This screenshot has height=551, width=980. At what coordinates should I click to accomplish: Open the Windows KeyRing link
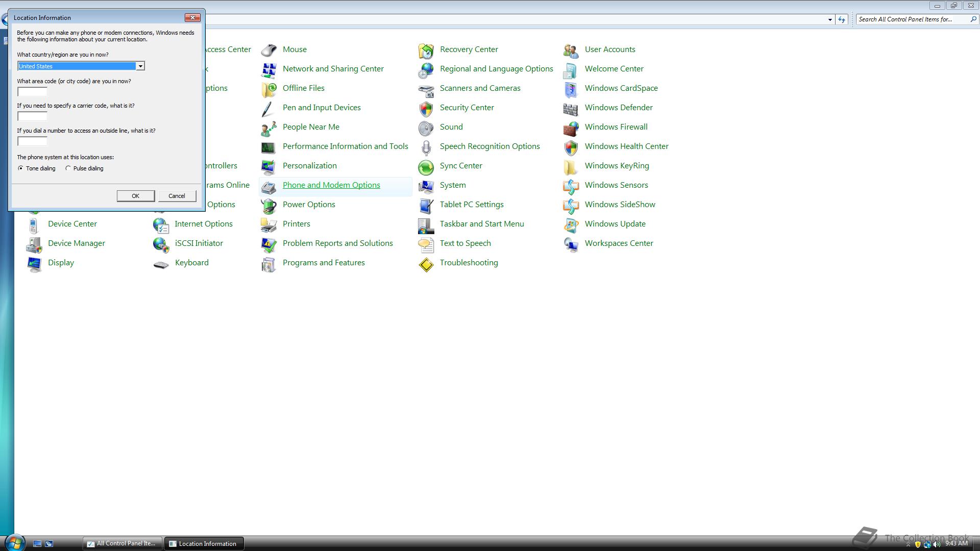tap(617, 166)
